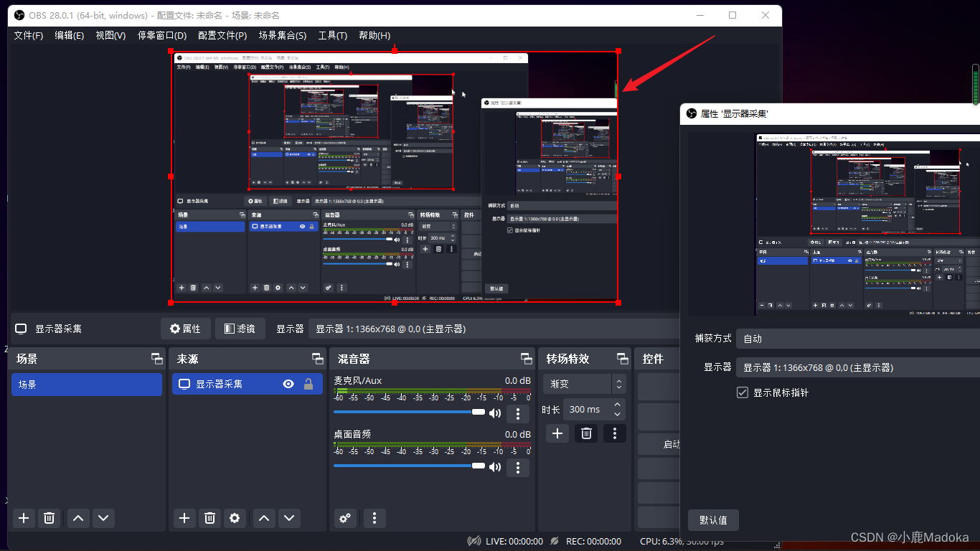Open advanced audio properties gears icon
The height and width of the screenshot is (551, 980).
coord(345,518)
